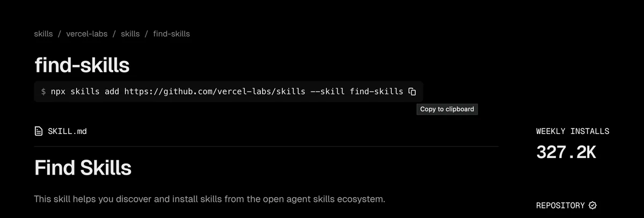Click the 327.2K install count
644x218 pixels.
566,152
